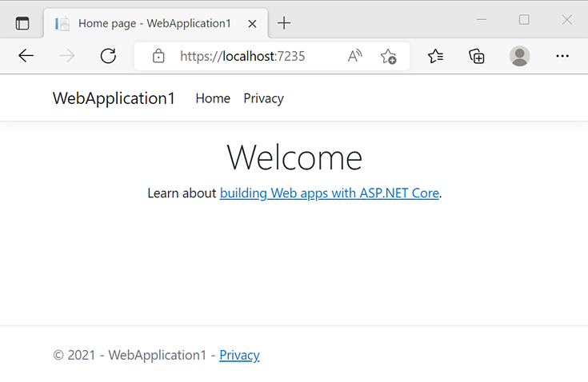Open the tab actions menu icon
588x382 pixels.
tap(22, 23)
